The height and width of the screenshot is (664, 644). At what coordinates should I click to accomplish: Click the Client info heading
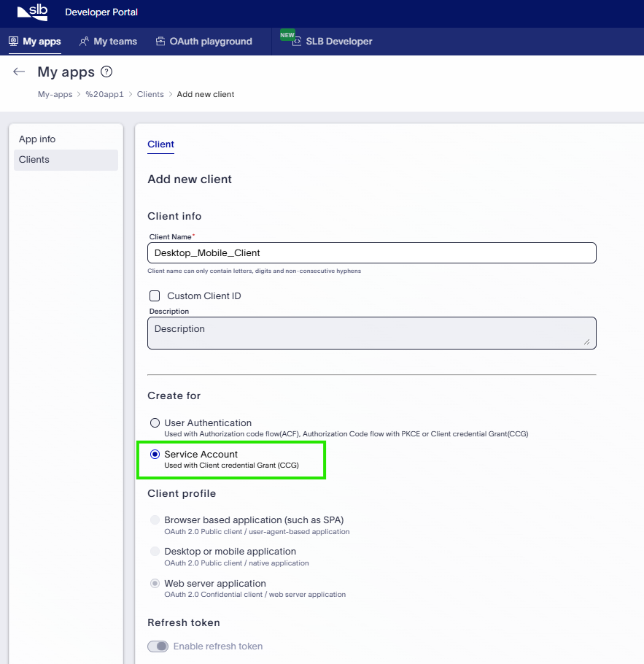click(174, 217)
